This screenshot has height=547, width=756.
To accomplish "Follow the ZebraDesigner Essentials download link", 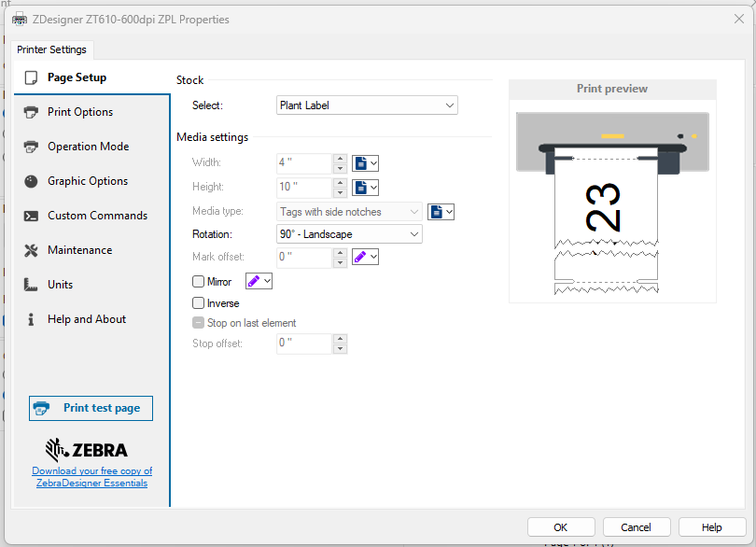I will click(x=92, y=477).
